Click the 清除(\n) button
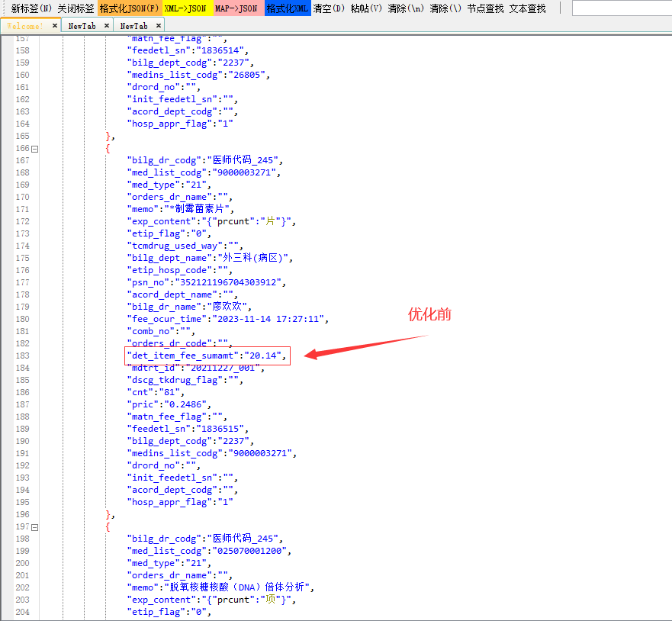The height and width of the screenshot is (621, 672). pyautogui.click(x=406, y=8)
